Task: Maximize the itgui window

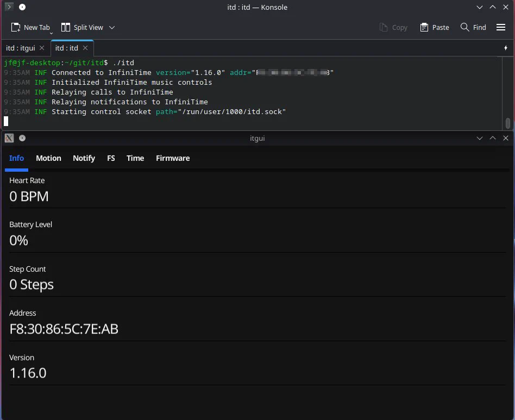Action: 493,138
